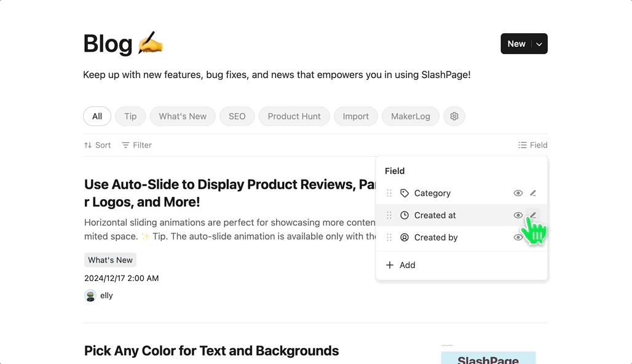Select the Created at field row label
632x364 pixels.
click(x=435, y=215)
